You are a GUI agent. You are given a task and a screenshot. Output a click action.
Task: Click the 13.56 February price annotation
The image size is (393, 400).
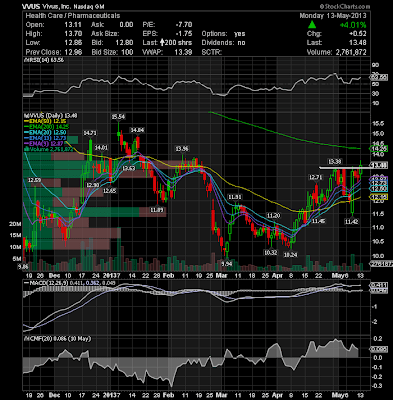tap(182, 149)
